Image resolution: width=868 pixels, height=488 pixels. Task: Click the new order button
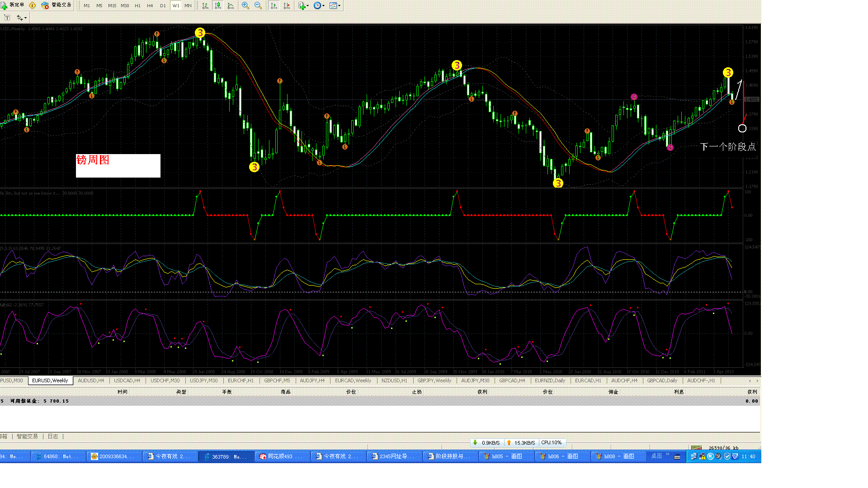tap(13, 5)
